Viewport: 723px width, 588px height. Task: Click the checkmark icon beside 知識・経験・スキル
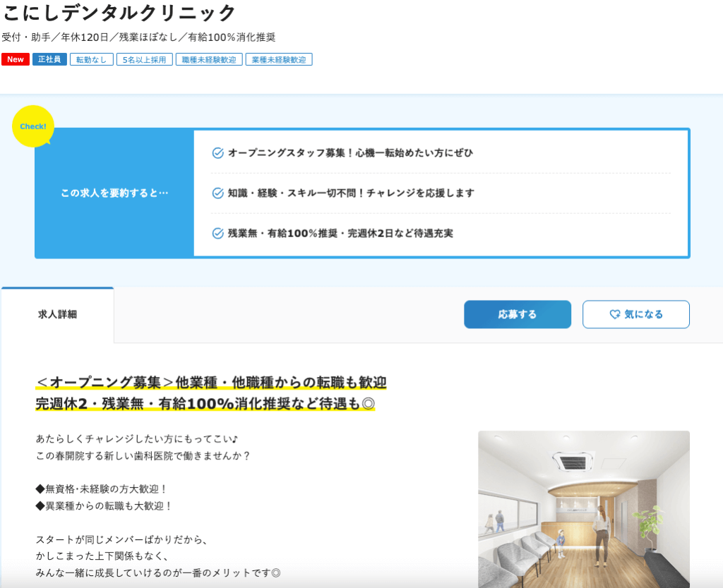coord(217,193)
